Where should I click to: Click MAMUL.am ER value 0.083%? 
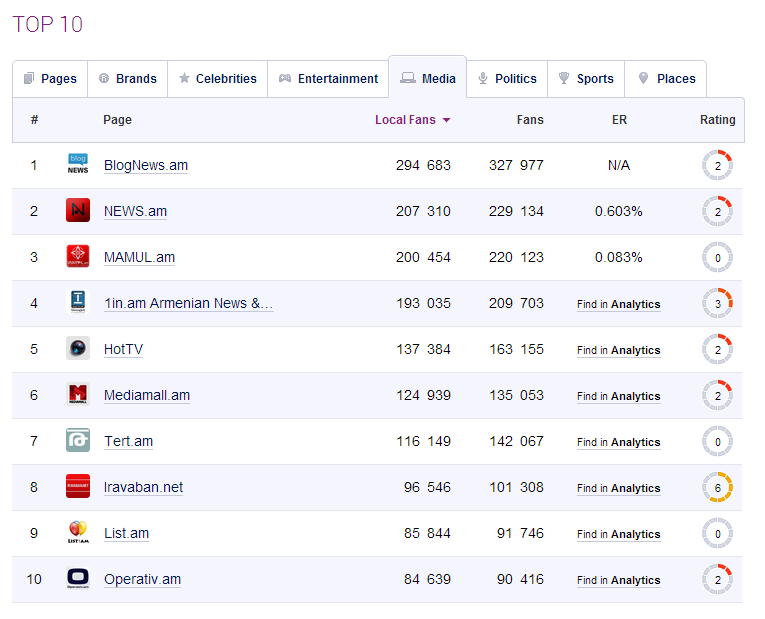619,257
